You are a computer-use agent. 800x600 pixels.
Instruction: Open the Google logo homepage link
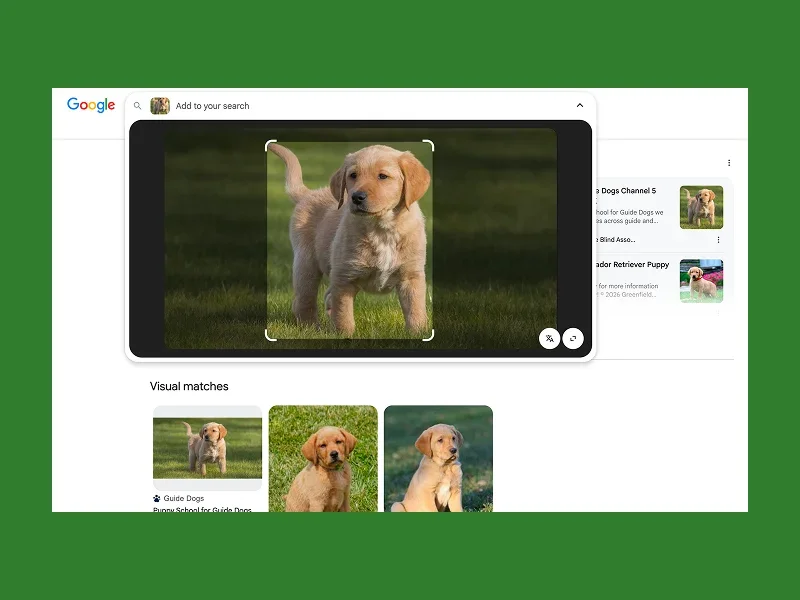[x=91, y=105]
